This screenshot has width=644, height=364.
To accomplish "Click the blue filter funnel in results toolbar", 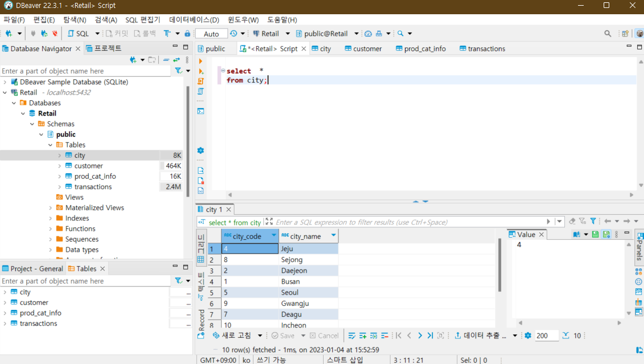I will [593, 221].
